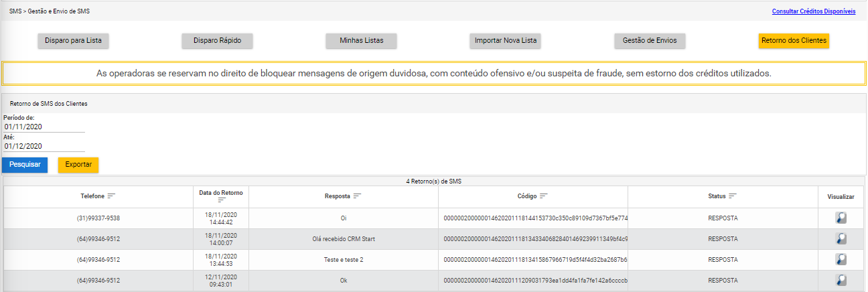Select Retorno dos Clientes tab

[x=794, y=40]
